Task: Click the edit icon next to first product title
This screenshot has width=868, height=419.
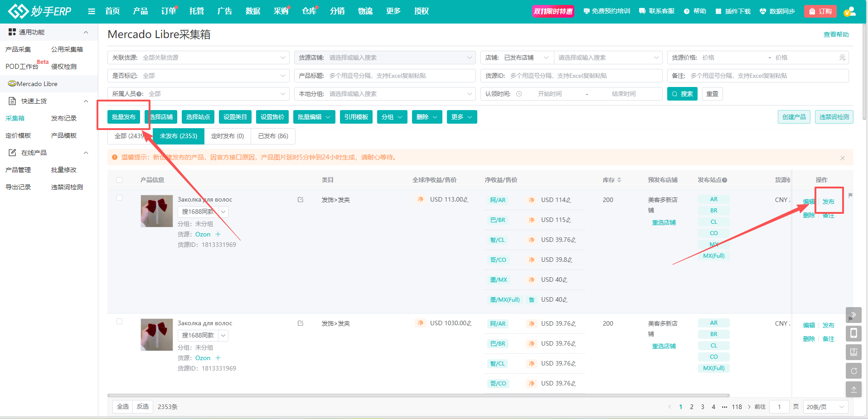Action: (301, 200)
